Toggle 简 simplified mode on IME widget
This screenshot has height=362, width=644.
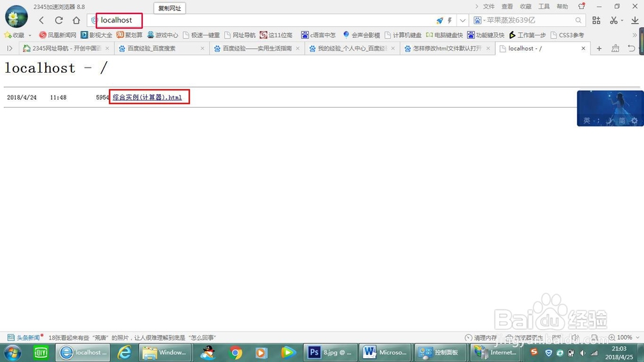pyautogui.click(x=622, y=120)
